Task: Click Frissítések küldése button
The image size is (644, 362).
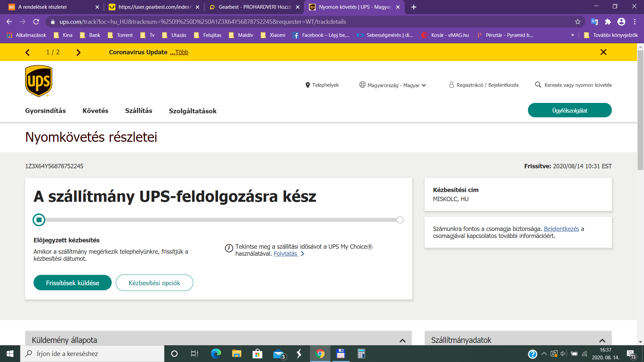Action: tap(72, 283)
